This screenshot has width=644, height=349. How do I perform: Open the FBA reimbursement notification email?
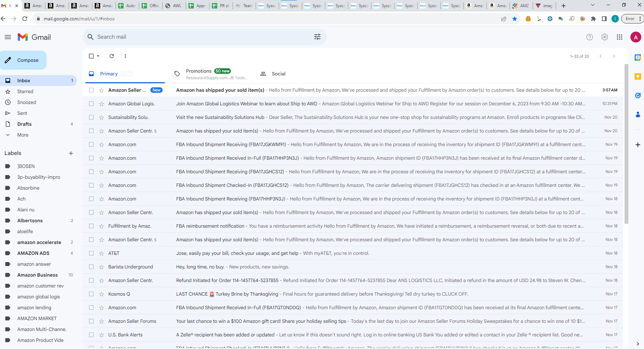point(353,226)
